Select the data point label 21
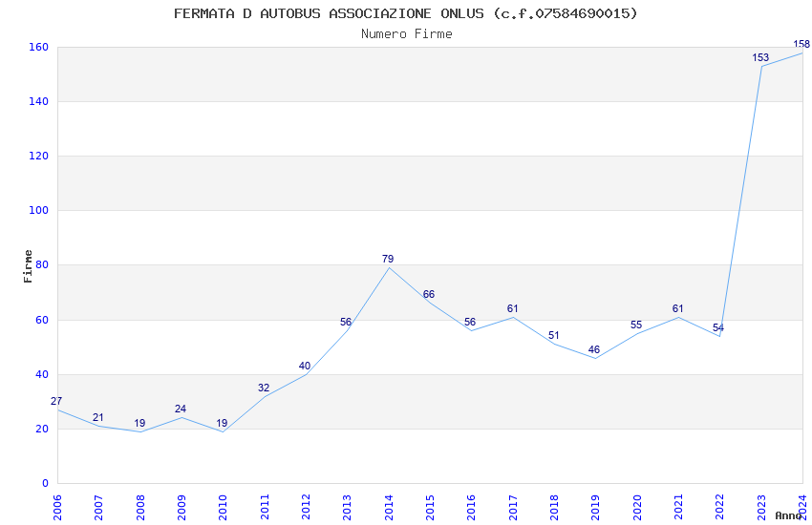This screenshot has height=525, width=812. point(97,417)
